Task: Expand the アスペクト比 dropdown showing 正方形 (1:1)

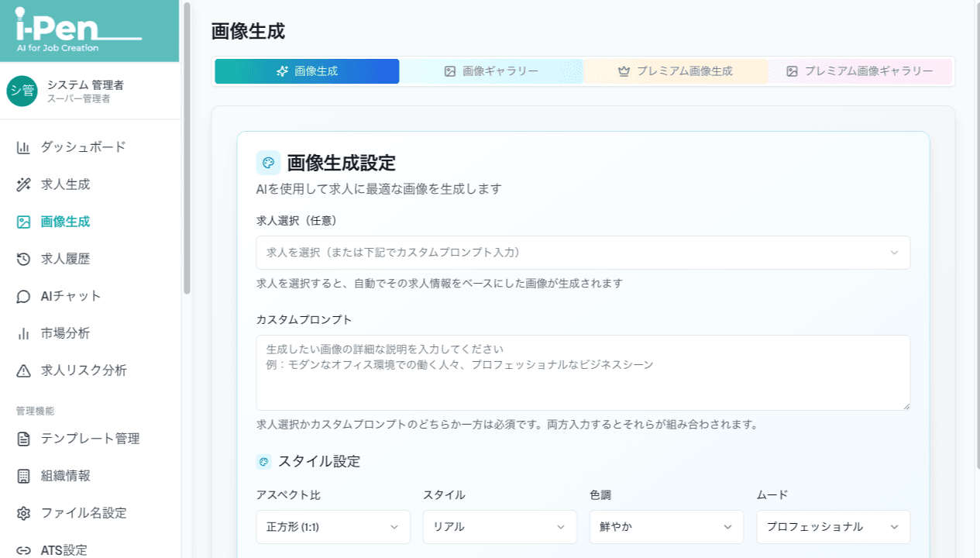Action: [x=333, y=527]
